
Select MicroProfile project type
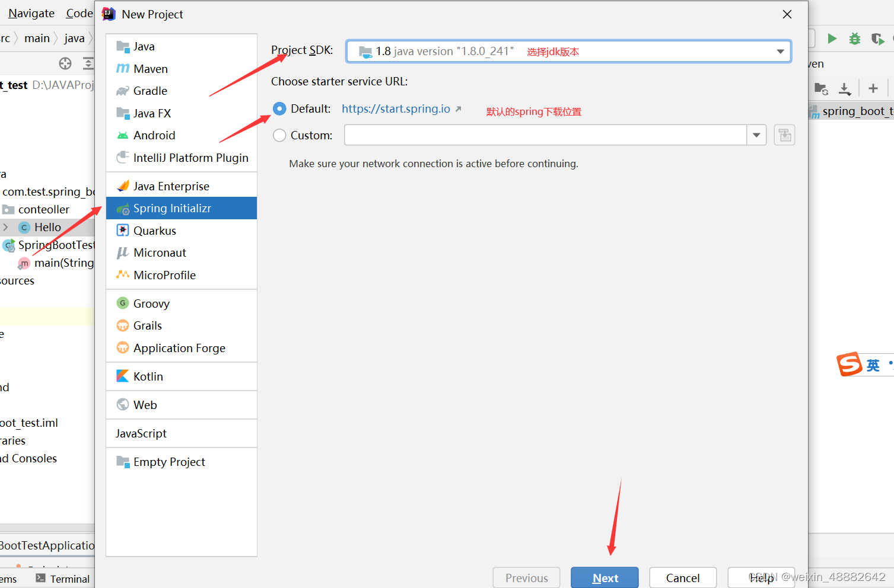point(182,275)
